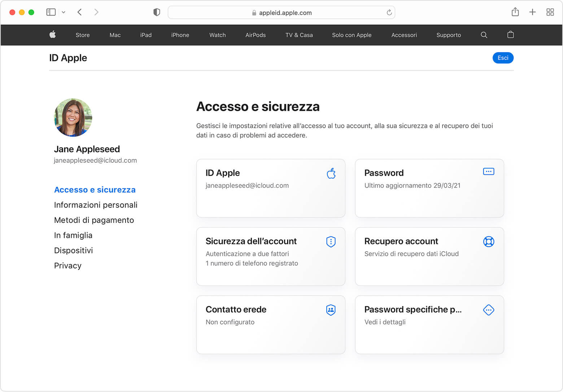The width and height of the screenshot is (563, 392).
Task: Open the shopping bag icon
Action: (510, 35)
